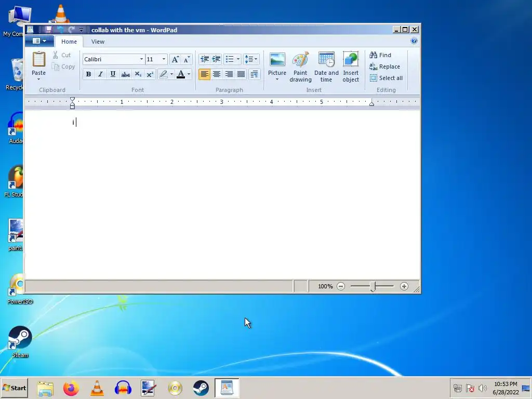Image resolution: width=532 pixels, height=399 pixels.
Task: Copy the selected text
Action: pos(63,66)
